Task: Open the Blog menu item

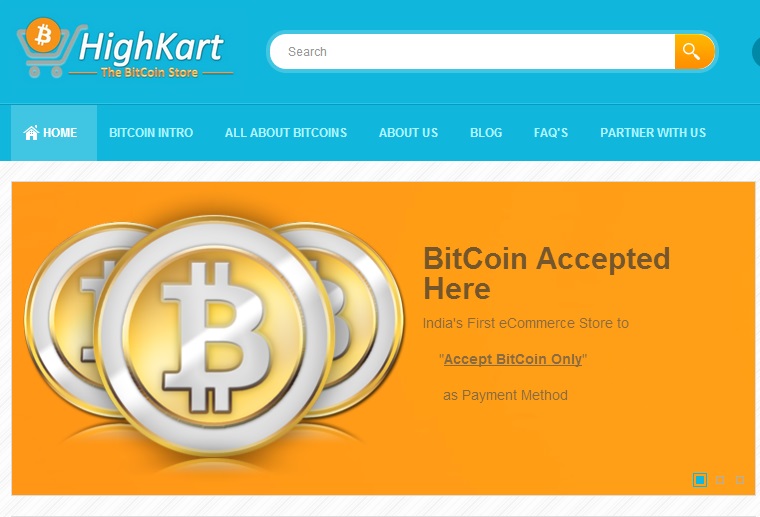Action: point(486,133)
